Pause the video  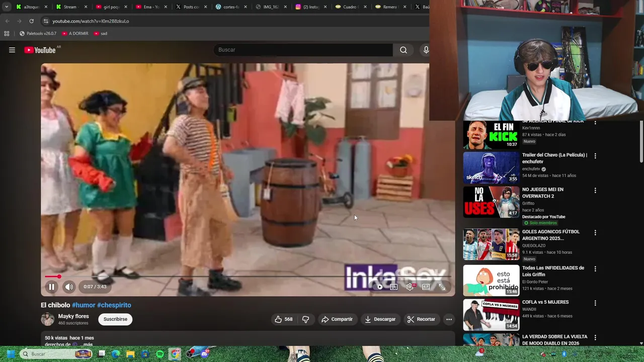pos(51,287)
